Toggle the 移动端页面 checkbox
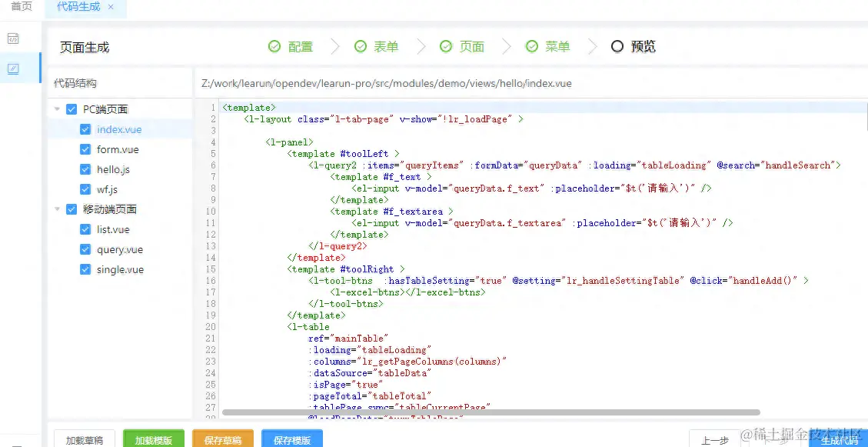Screen dimensions: 868x447 (72, 209)
